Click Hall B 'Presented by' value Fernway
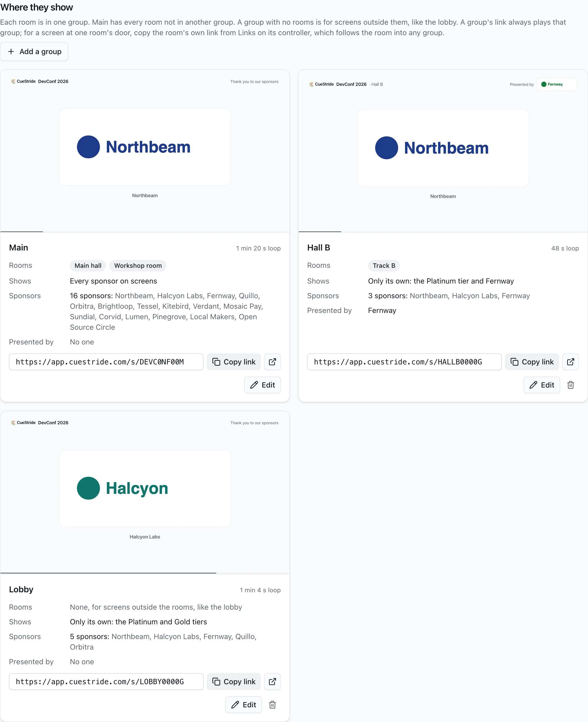 382,310
